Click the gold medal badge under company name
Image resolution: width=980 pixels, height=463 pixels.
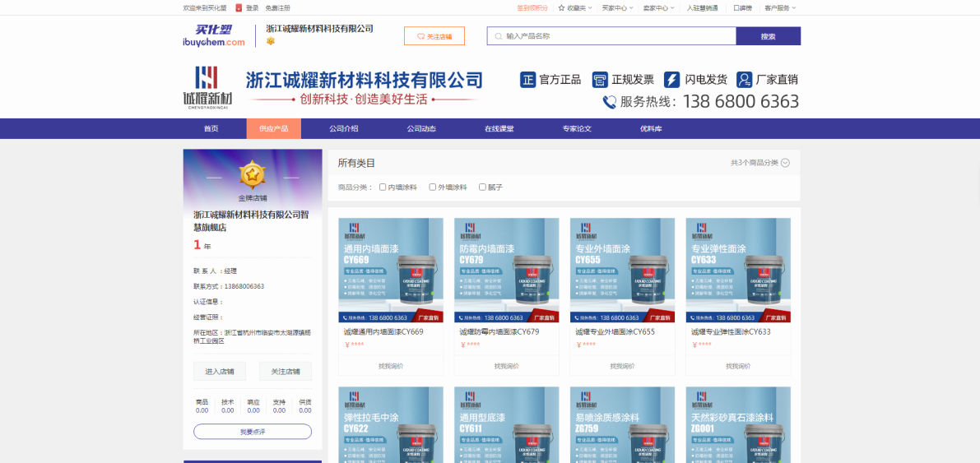coord(271,40)
